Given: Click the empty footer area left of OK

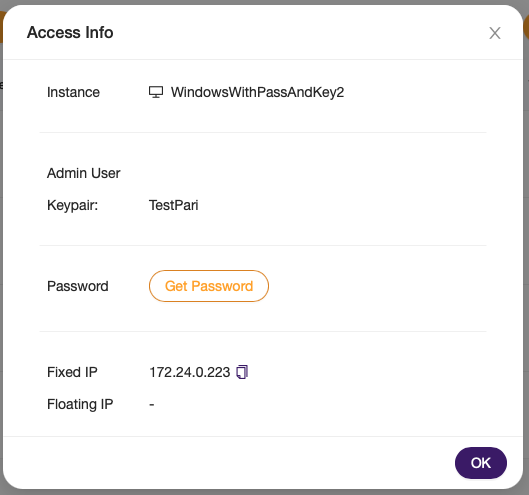Looking at the screenshot, I should (229, 463).
